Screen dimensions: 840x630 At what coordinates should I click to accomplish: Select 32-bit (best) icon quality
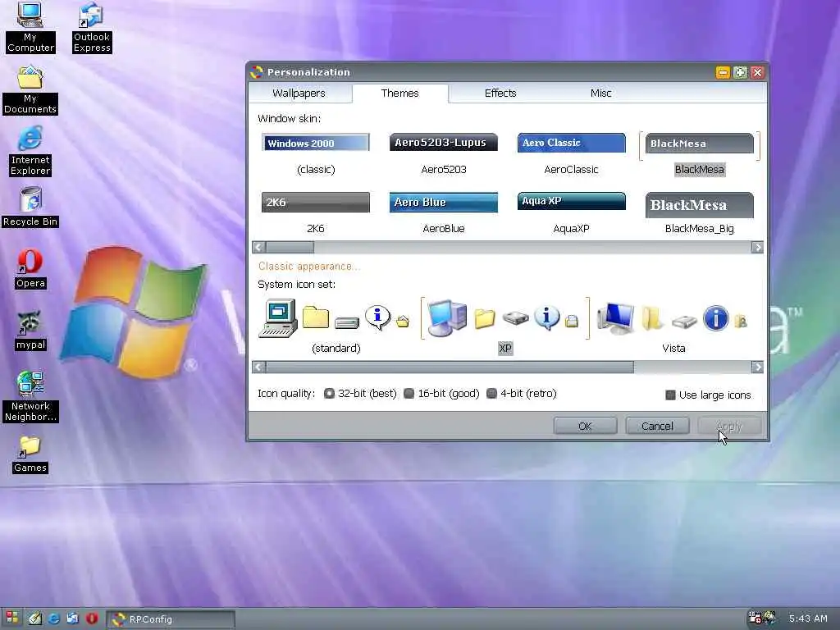click(360, 394)
